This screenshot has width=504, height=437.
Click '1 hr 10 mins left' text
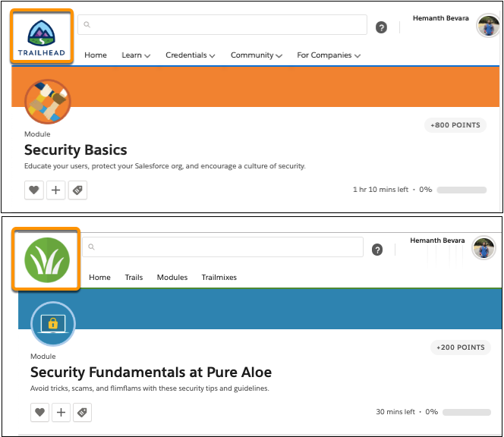[380, 190]
